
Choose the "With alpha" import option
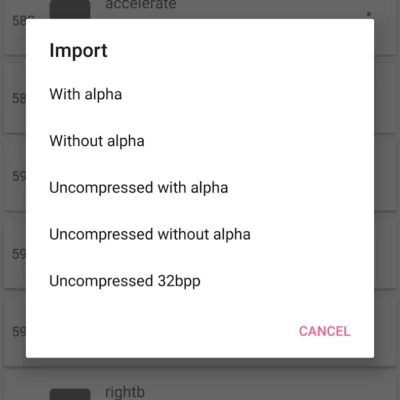click(200, 94)
